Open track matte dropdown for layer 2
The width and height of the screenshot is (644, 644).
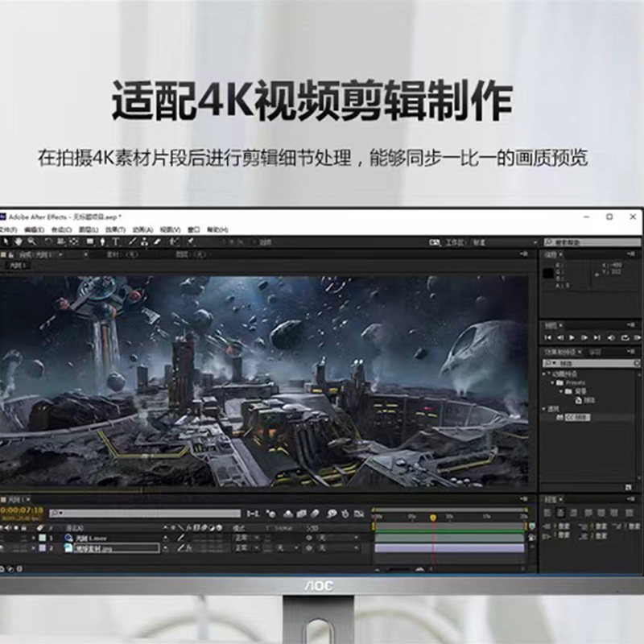(x=287, y=548)
